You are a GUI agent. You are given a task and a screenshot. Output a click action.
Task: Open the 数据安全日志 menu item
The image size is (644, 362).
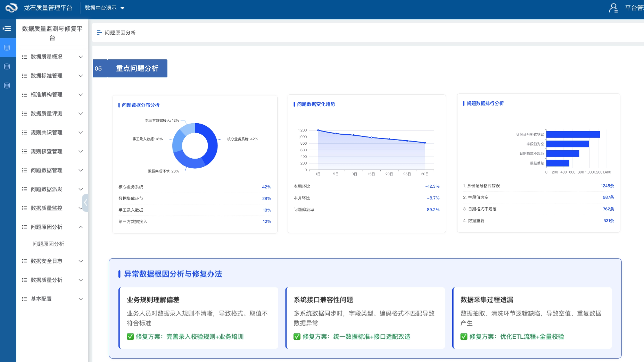coord(47,261)
